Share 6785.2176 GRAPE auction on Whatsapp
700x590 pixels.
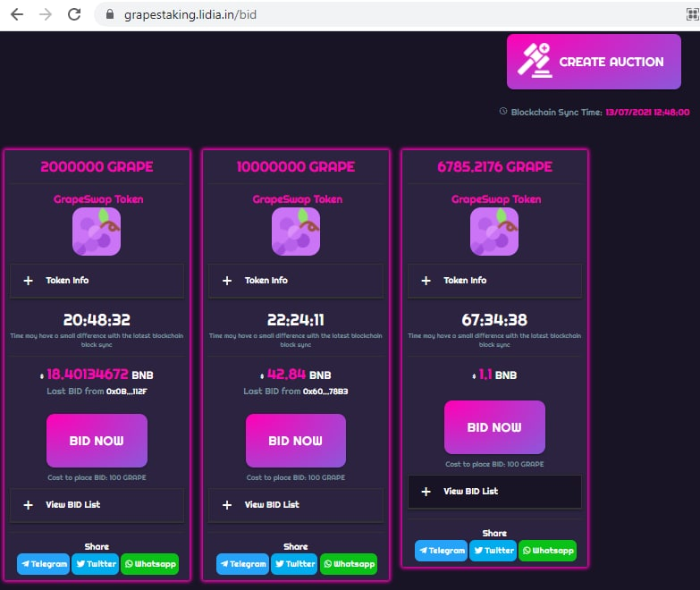click(x=548, y=551)
